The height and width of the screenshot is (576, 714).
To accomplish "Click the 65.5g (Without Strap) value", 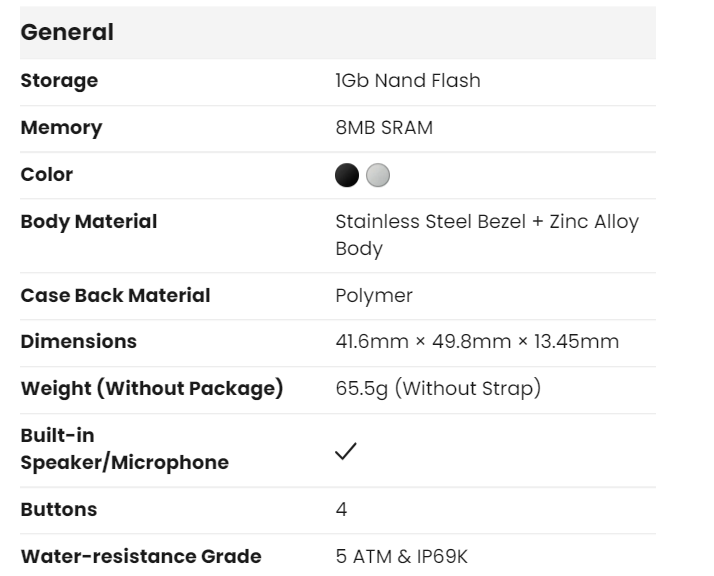I will [438, 388].
